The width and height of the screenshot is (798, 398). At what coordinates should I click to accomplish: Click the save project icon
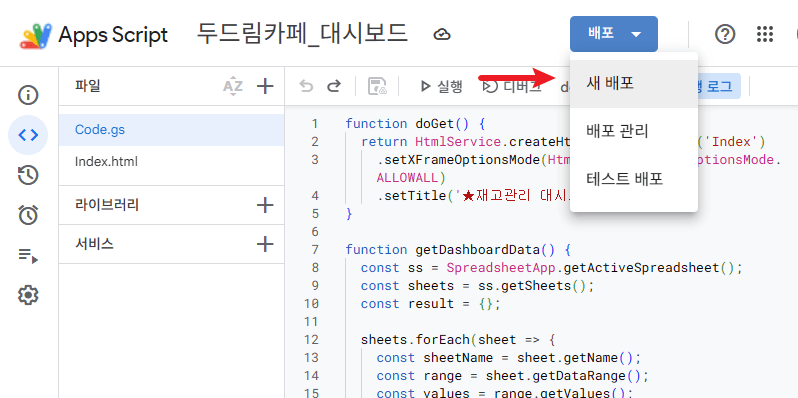tap(377, 87)
